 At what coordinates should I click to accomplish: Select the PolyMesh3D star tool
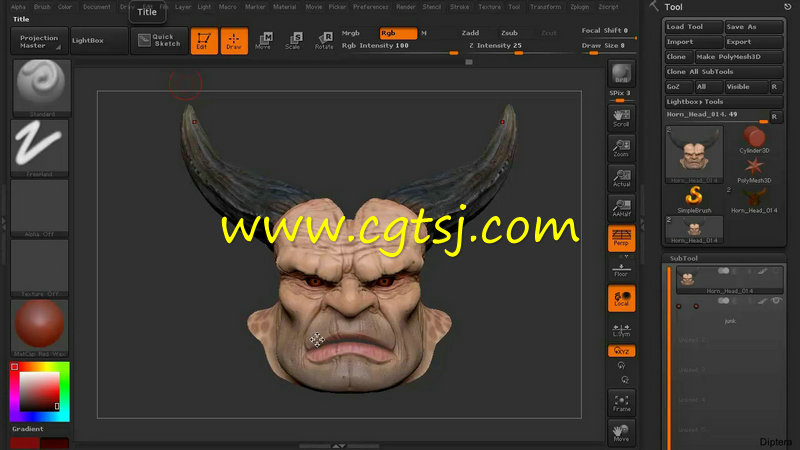[x=754, y=170]
